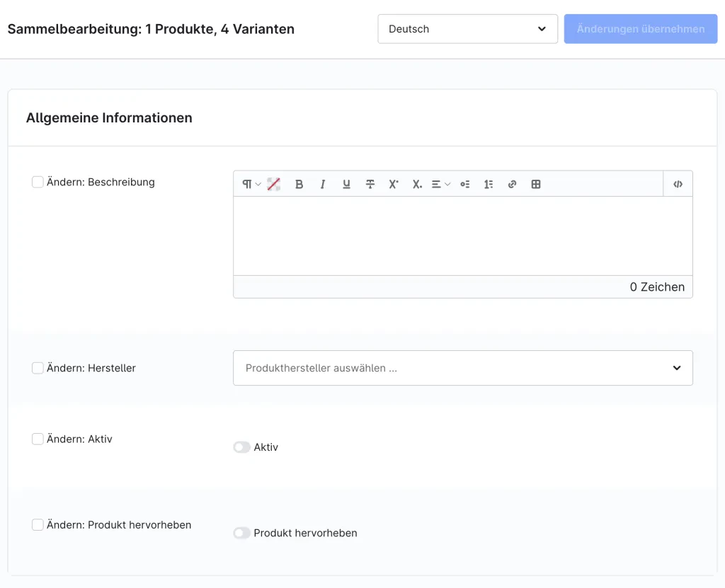Switch editor to code view
Viewport: 725px width, 588px height.
click(x=678, y=184)
